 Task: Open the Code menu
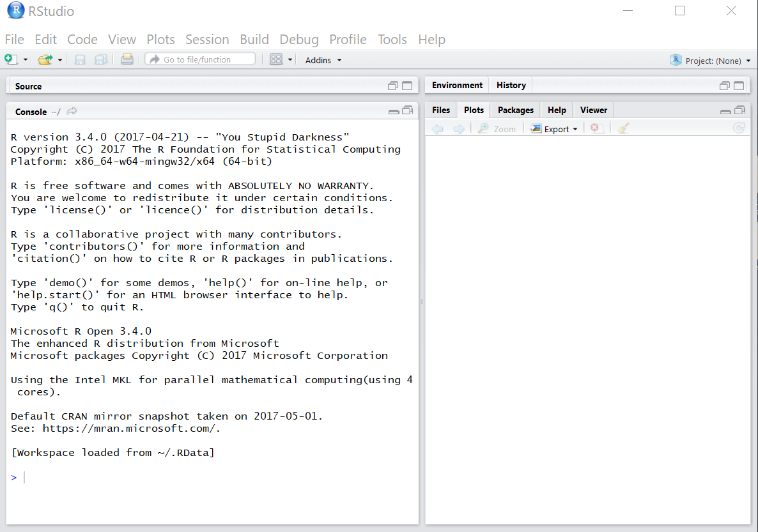pyautogui.click(x=82, y=39)
